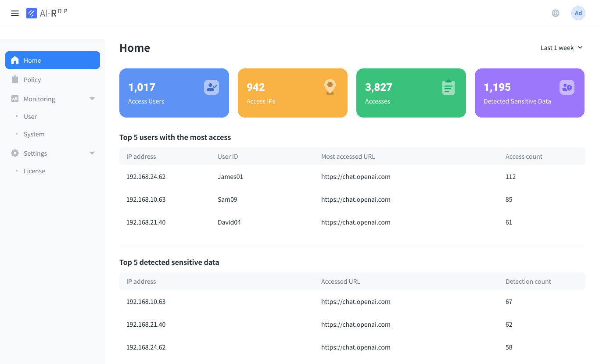Click the Policy clipboard icon
Screen dimensions: 599x364
pos(14,79)
